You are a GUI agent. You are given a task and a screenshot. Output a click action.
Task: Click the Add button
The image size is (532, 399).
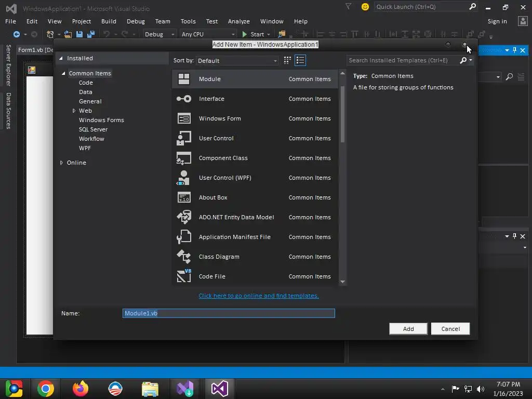(x=408, y=329)
